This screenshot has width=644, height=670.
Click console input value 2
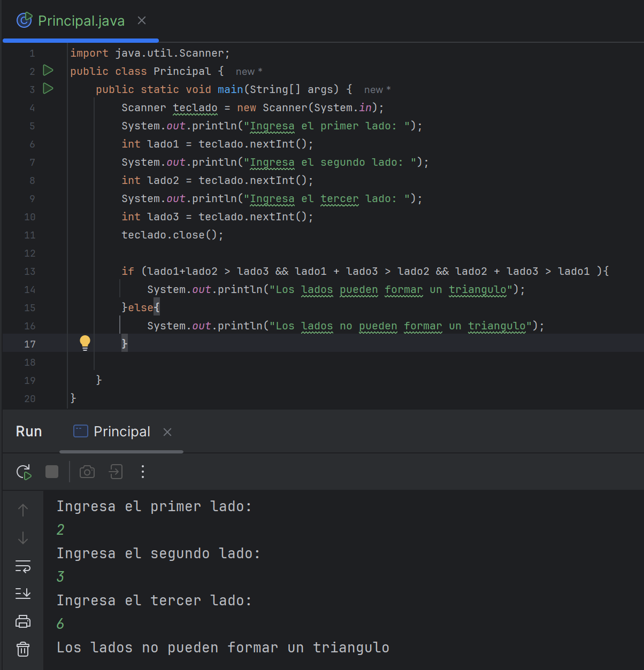60,530
